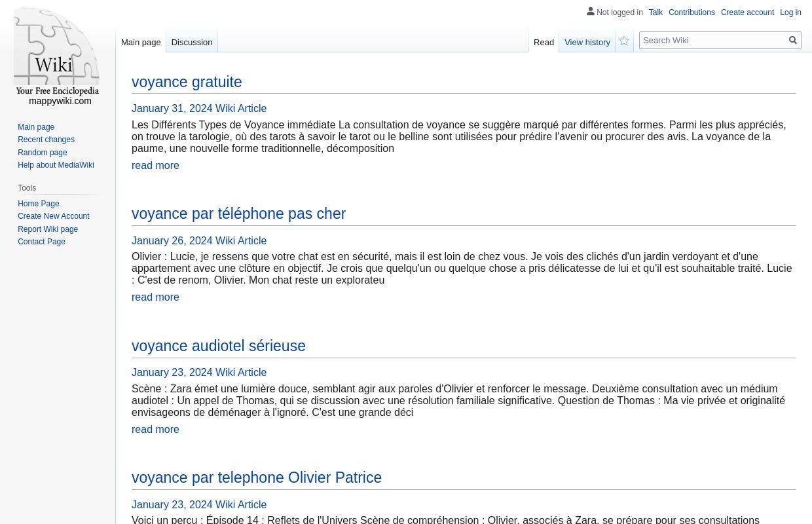Click the January 31, 2024 Wiki Article line
The height and width of the screenshot is (524, 812).
click(x=199, y=109)
